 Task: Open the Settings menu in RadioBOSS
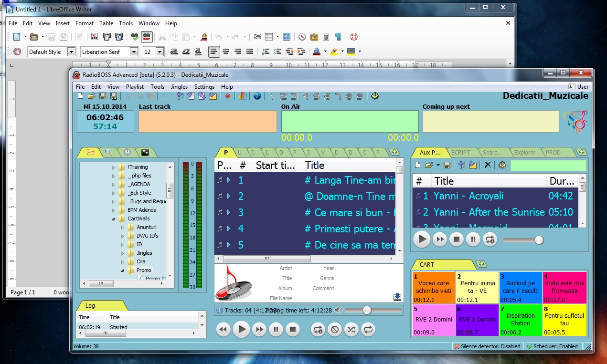click(x=204, y=87)
